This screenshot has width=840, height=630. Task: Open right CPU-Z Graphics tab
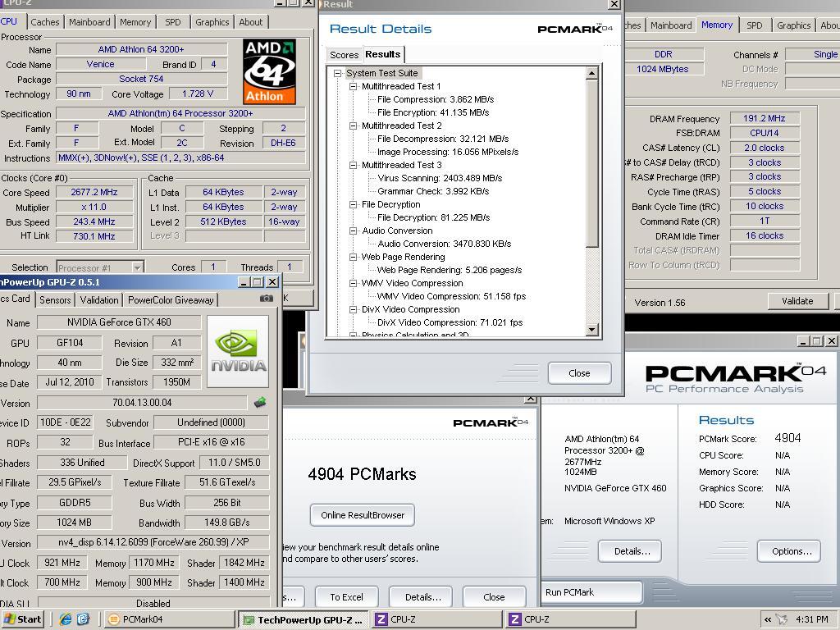793,25
